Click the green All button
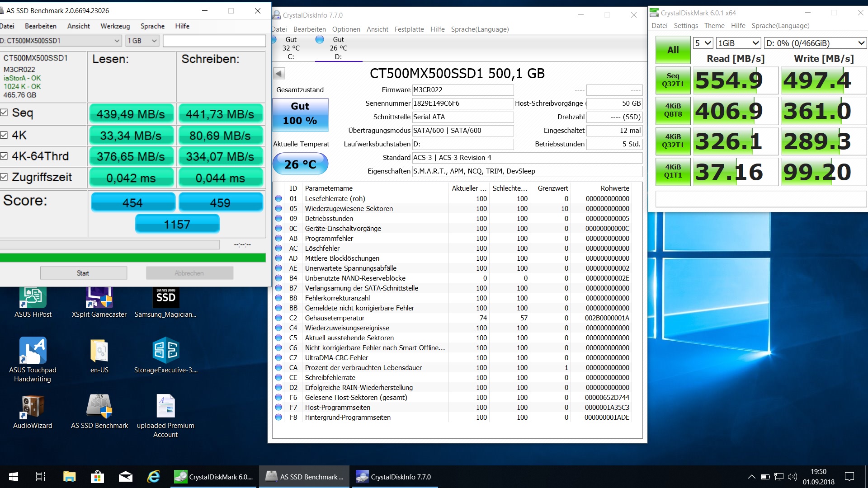868x488 pixels. point(673,50)
